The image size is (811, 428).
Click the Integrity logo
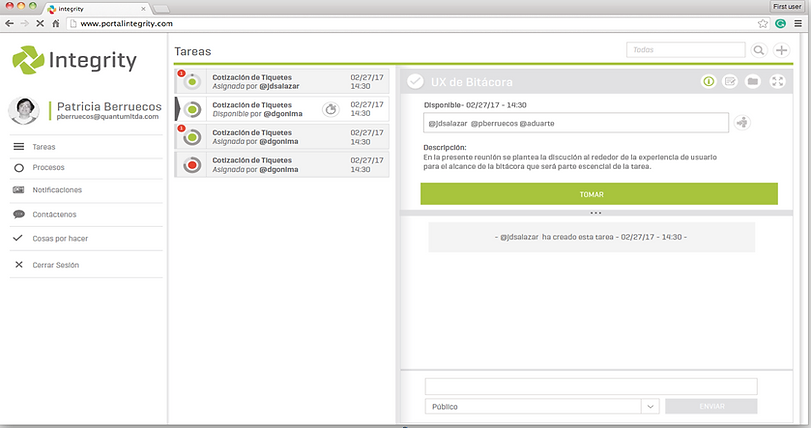(74, 60)
